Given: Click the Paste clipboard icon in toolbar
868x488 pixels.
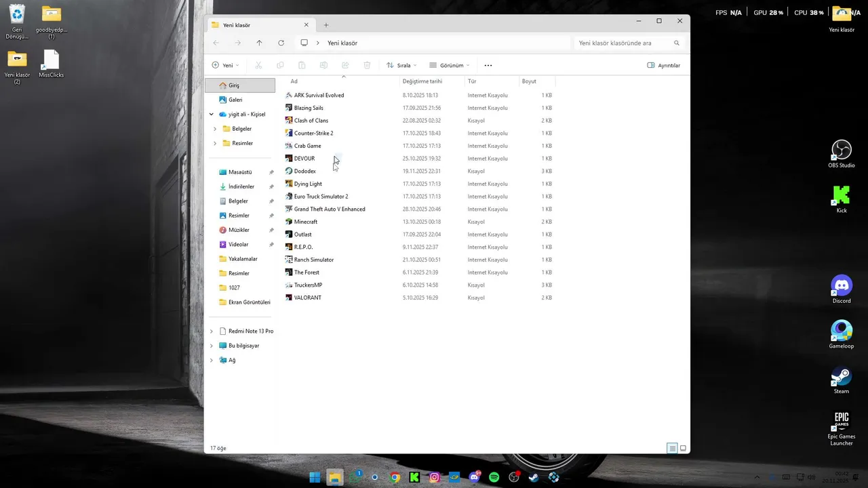Looking at the screenshot, I should click(302, 65).
